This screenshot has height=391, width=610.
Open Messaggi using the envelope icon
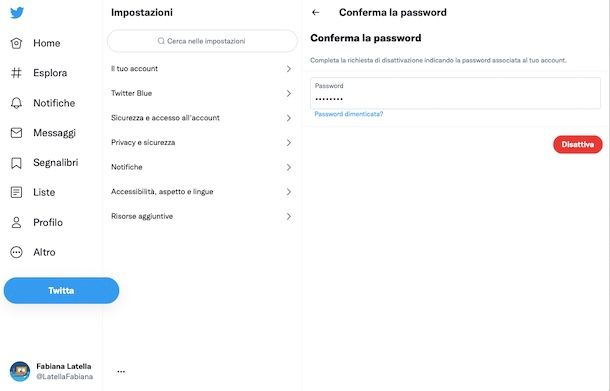point(16,133)
